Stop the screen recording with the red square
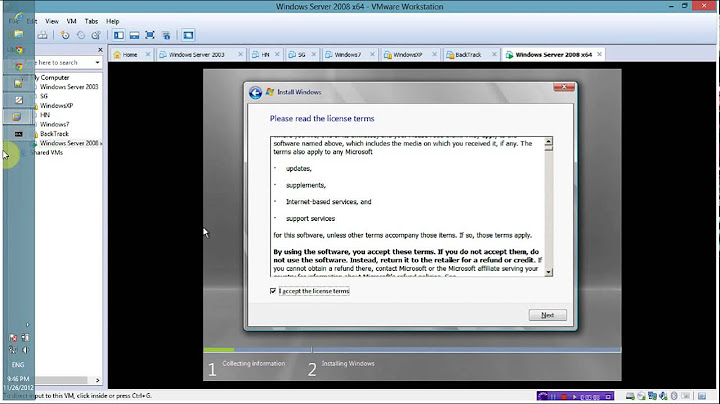 [564, 397]
